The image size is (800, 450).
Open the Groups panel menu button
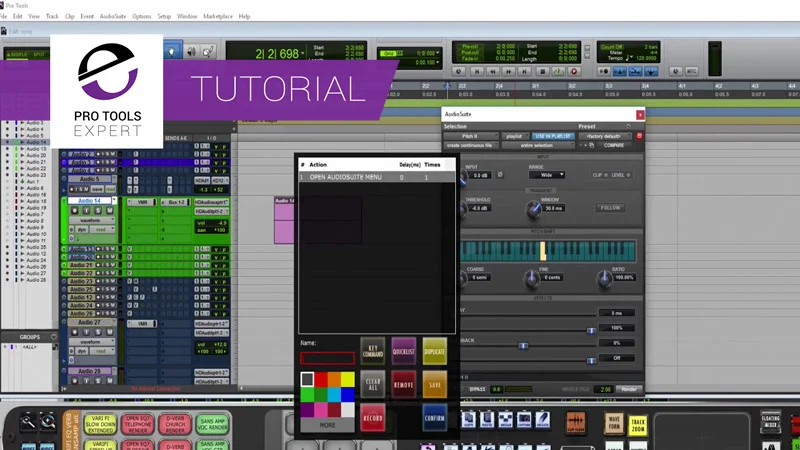pyautogui.click(x=54, y=337)
